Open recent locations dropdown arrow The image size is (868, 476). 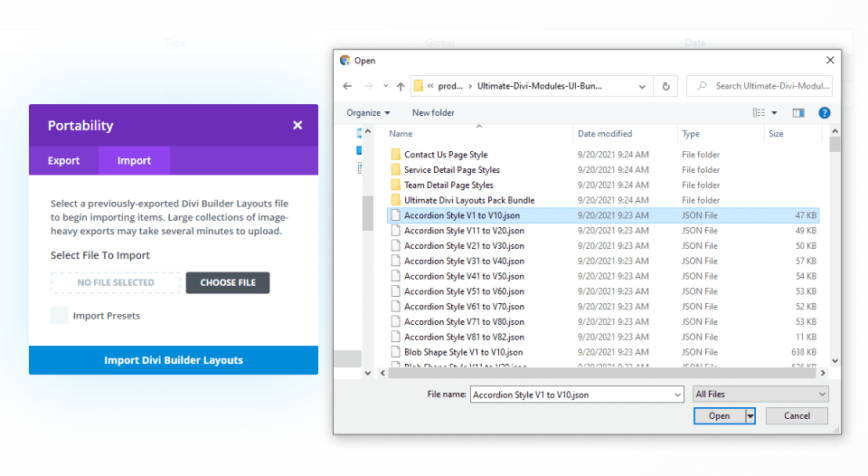(x=385, y=86)
